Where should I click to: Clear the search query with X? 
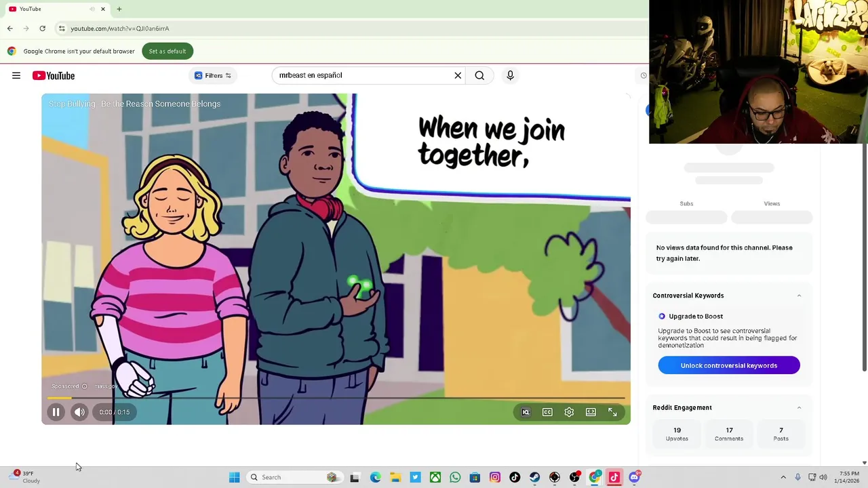tap(458, 75)
